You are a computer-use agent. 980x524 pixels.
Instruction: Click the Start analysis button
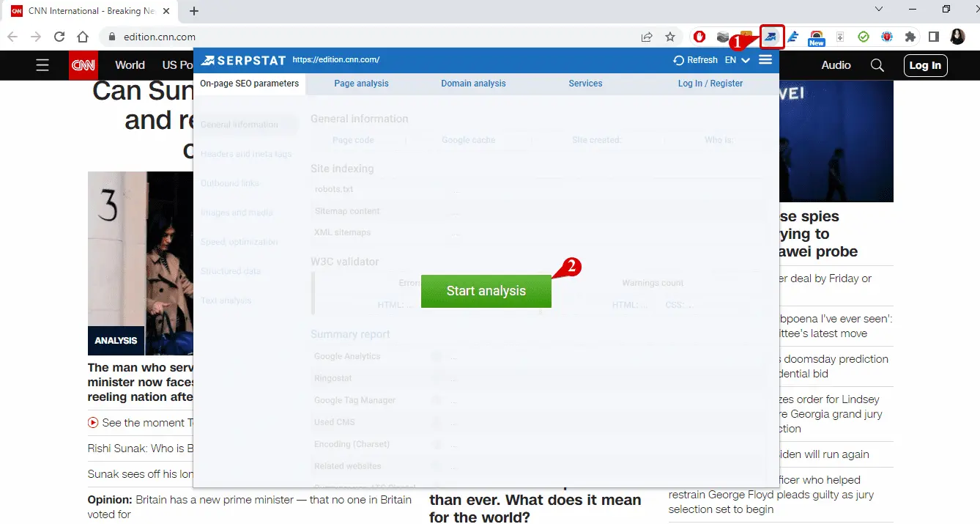(x=486, y=291)
